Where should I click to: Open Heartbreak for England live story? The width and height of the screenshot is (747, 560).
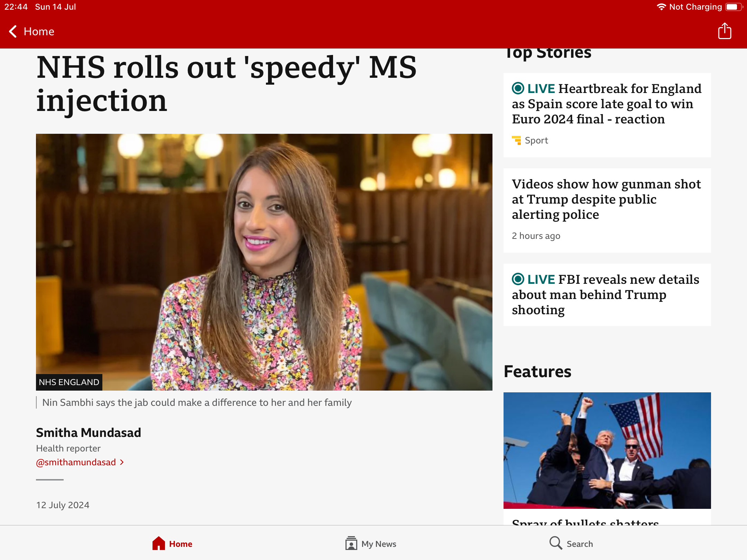coord(607,104)
